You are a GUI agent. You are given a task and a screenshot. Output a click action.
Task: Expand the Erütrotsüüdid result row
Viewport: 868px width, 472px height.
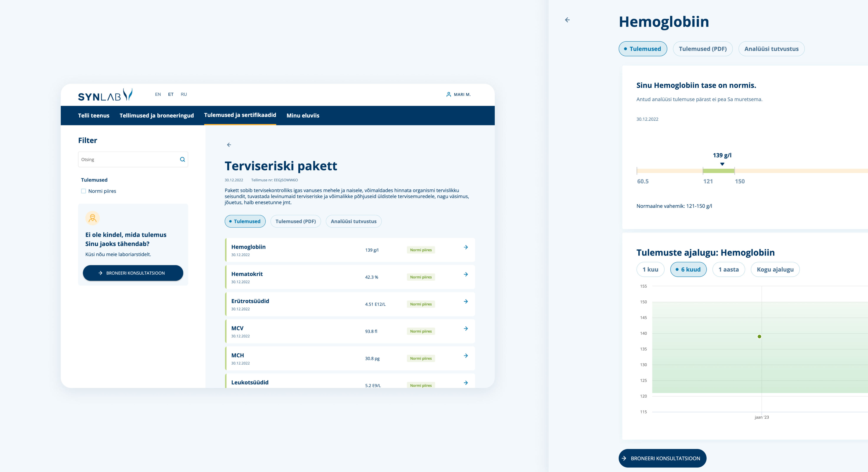click(466, 302)
